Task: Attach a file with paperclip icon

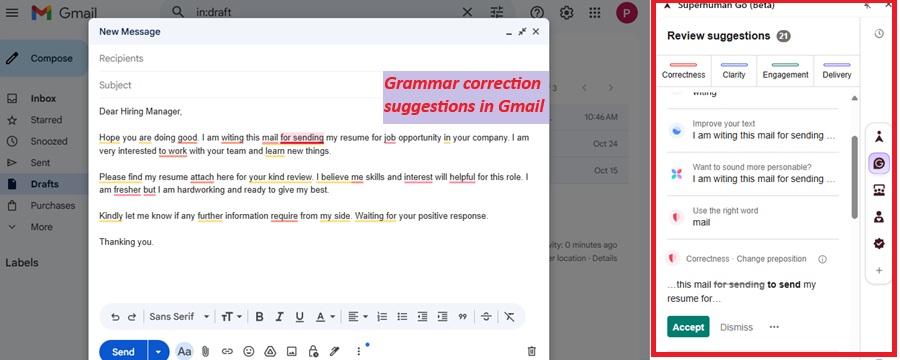Action: (205, 351)
